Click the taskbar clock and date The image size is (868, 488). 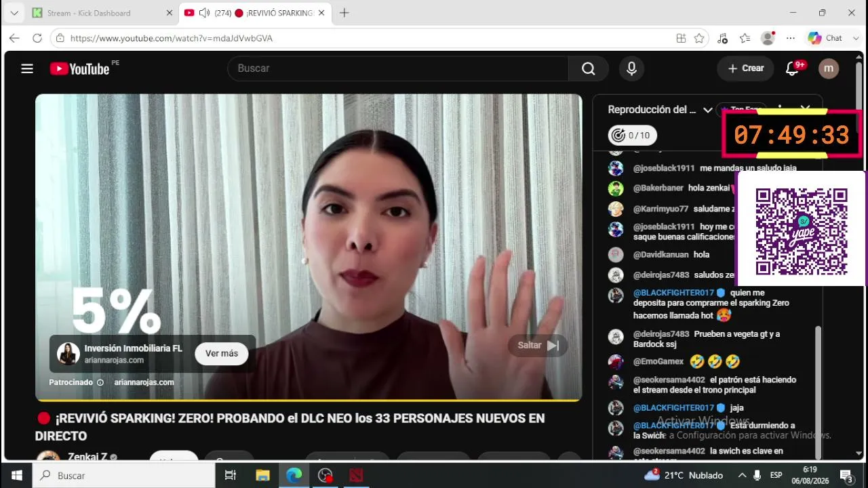click(810, 476)
